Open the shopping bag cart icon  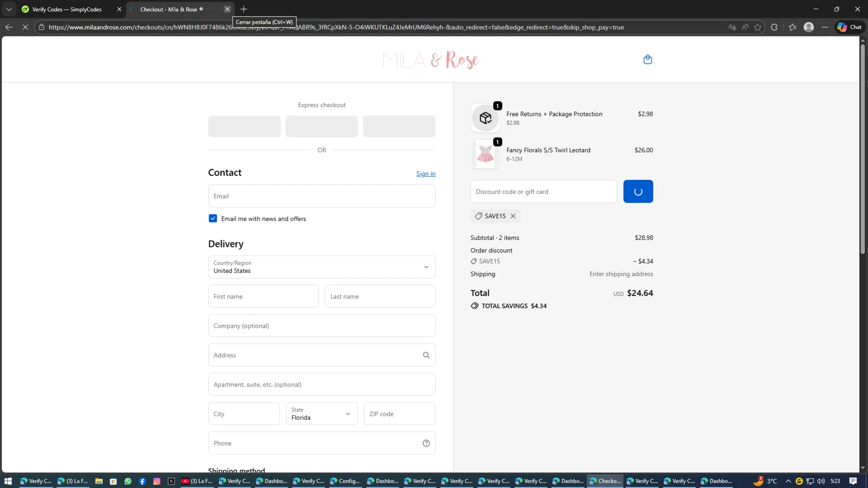coord(648,59)
